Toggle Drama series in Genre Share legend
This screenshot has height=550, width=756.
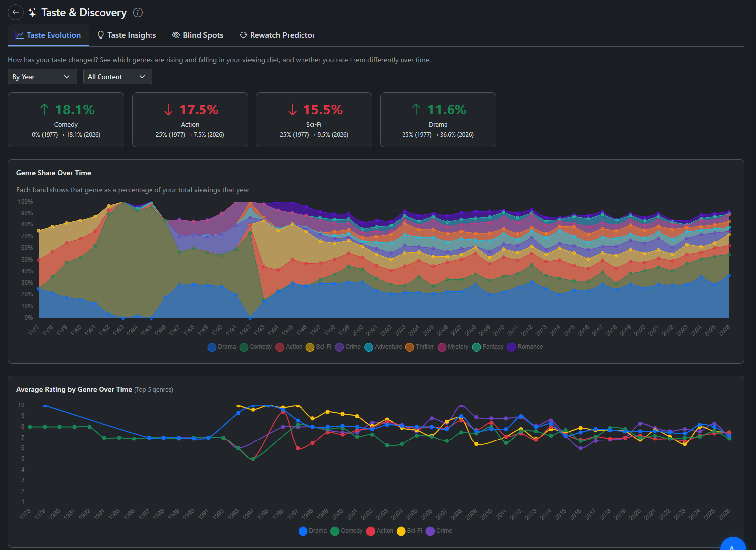pos(222,347)
